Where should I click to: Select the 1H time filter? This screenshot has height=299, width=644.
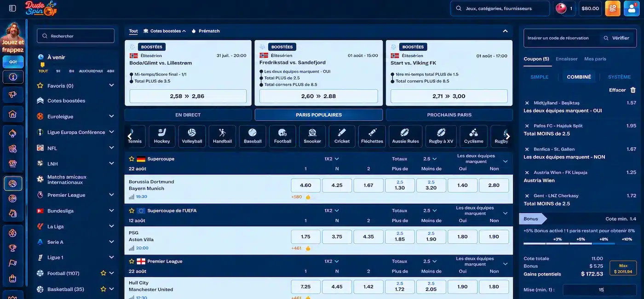tap(58, 71)
